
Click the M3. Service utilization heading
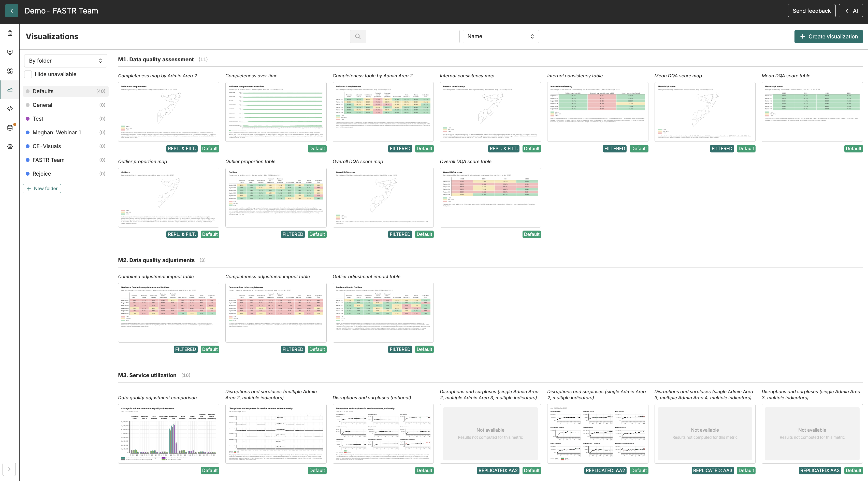[x=147, y=375]
